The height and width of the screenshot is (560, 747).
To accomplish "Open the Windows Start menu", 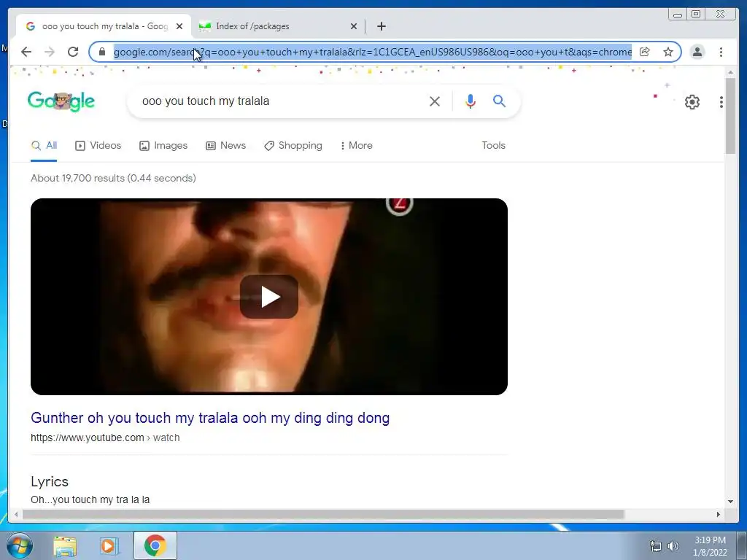I will (x=19, y=545).
